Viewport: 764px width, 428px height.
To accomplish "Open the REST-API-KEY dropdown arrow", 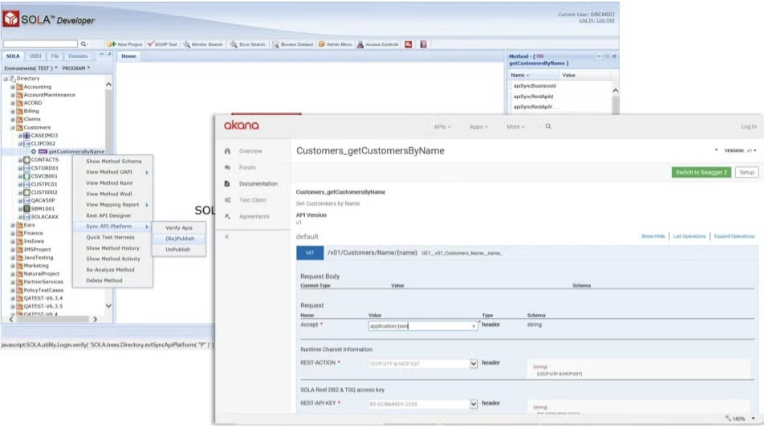I will coord(473,404).
